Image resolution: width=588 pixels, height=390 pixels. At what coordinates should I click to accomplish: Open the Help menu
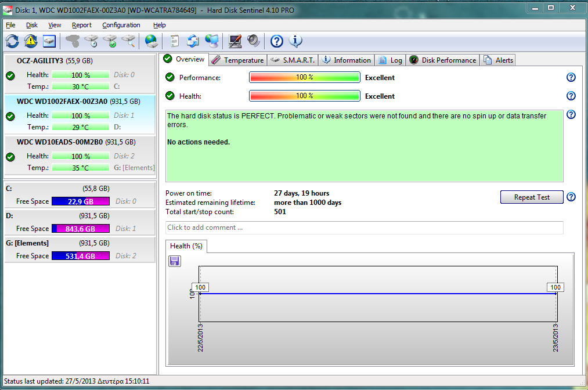(160, 25)
